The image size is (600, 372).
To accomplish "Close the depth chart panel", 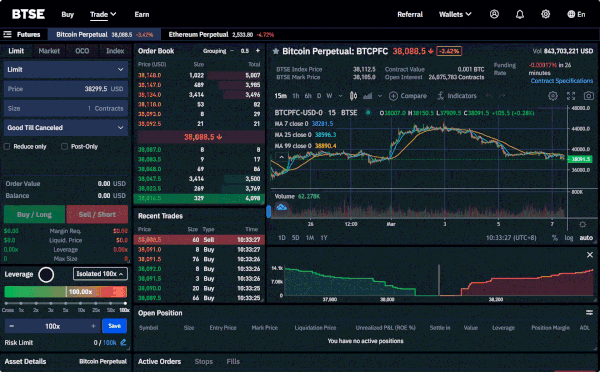I will point(590,255).
